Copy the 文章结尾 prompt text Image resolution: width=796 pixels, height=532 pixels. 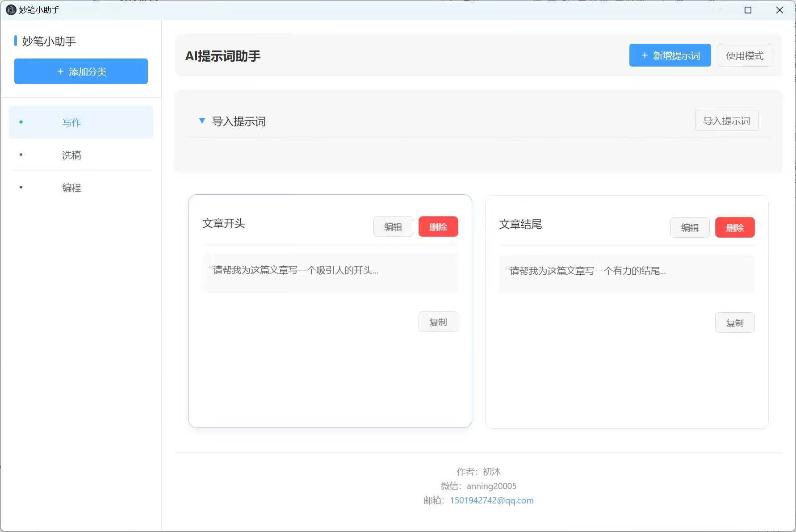pos(735,323)
